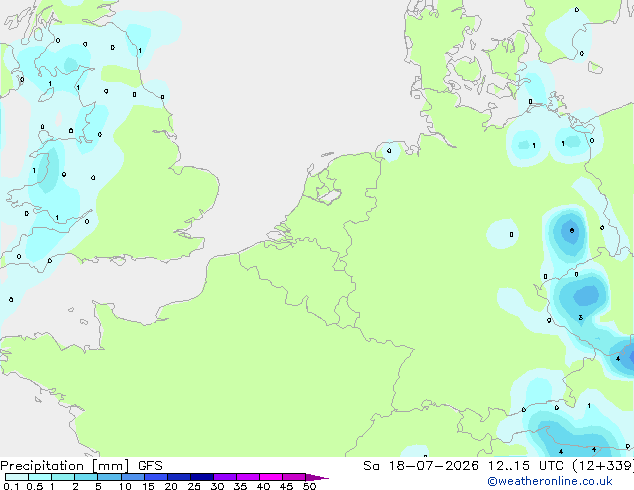Click the '0.5' legend scale label
Image resolution: width=634 pixels, height=490 pixels.
pyautogui.click(x=35, y=486)
